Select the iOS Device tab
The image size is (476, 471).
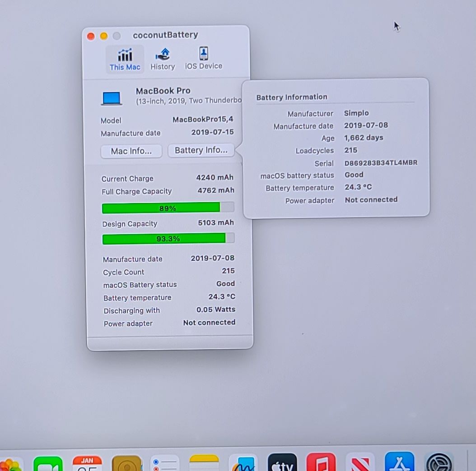(204, 59)
